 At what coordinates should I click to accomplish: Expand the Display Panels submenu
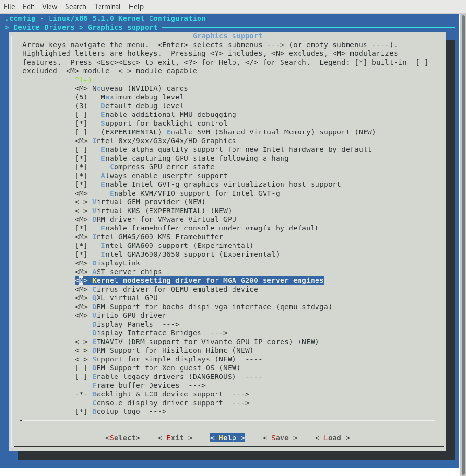click(135, 324)
